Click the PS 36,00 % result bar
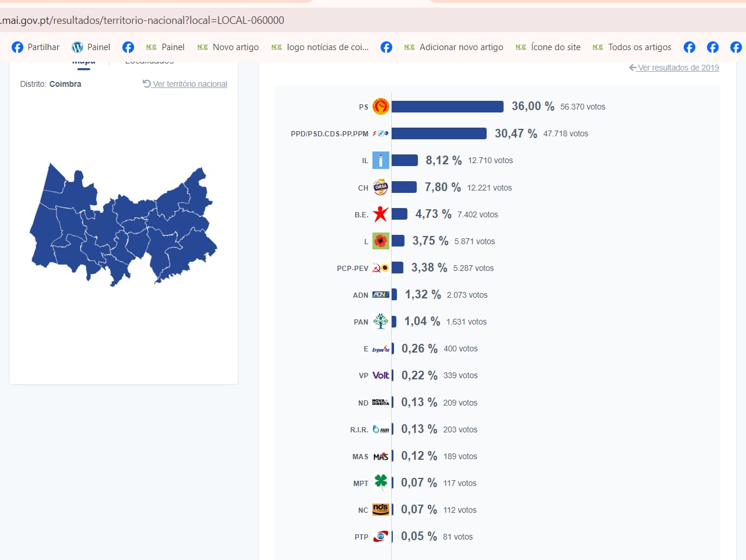This screenshot has width=746, height=560. pyautogui.click(x=447, y=107)
